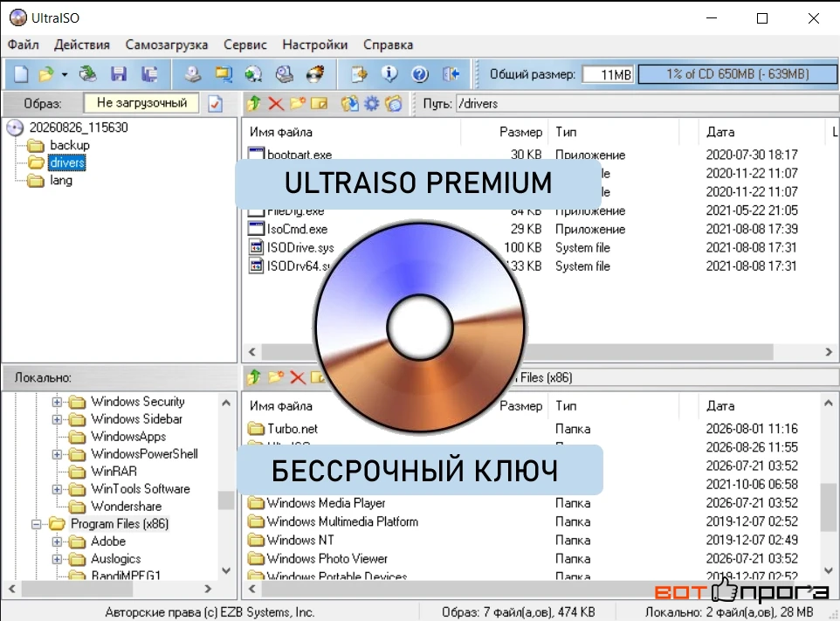Screen dimensions: 840x621
Task: Click right scroll arrow of image file list
Action: (x=829, y=352)
